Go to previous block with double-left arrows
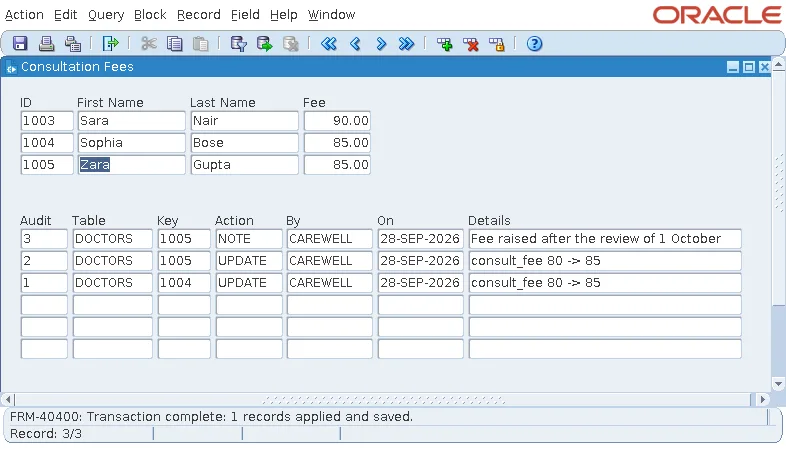 (329, 44)
